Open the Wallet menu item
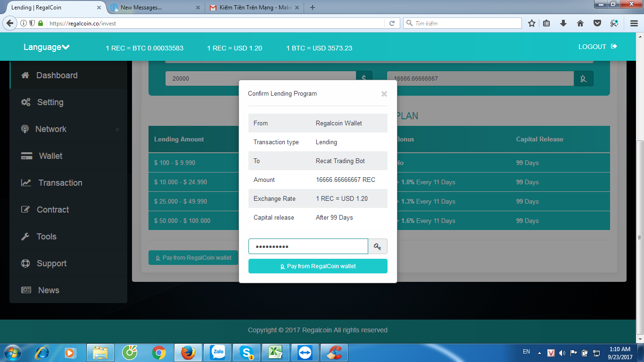Screen dimensions: 644x362 tap(68, 156)
